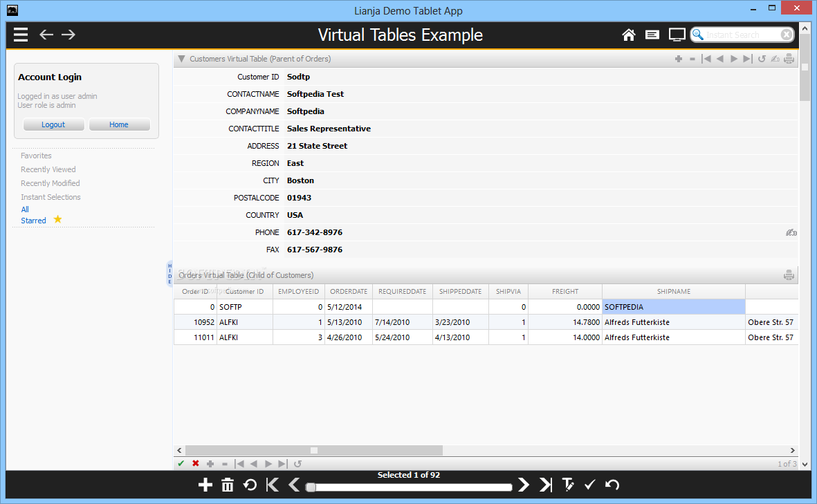Focus the Instant Search box
Screen dimensions: 817x504
click(742, 35)
